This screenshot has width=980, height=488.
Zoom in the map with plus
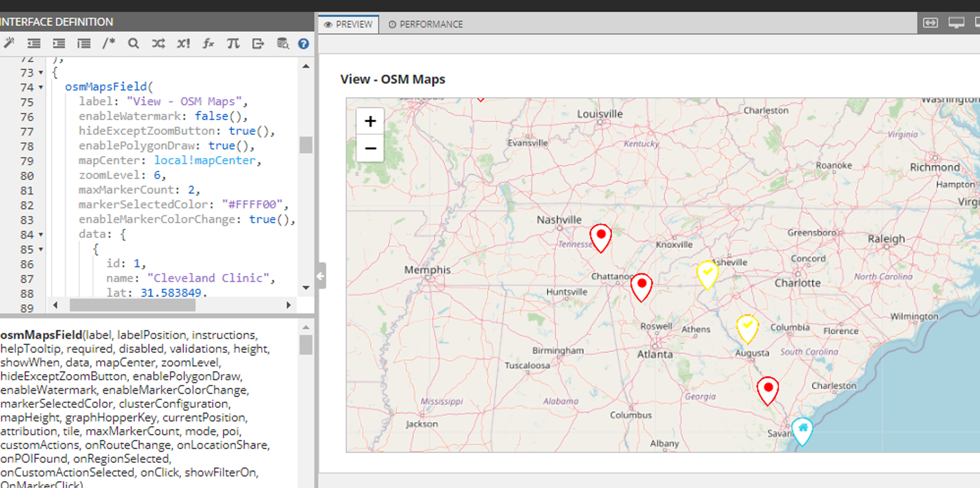tap(370, 121)
